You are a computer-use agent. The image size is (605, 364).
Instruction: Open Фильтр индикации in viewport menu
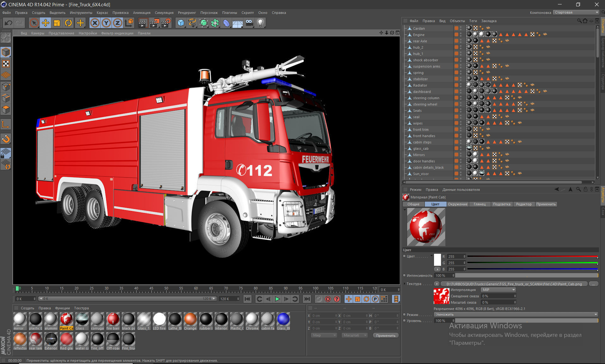[117, 33]
